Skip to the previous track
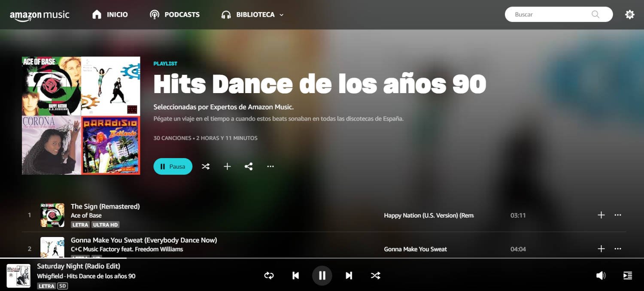 click(296, 276)
